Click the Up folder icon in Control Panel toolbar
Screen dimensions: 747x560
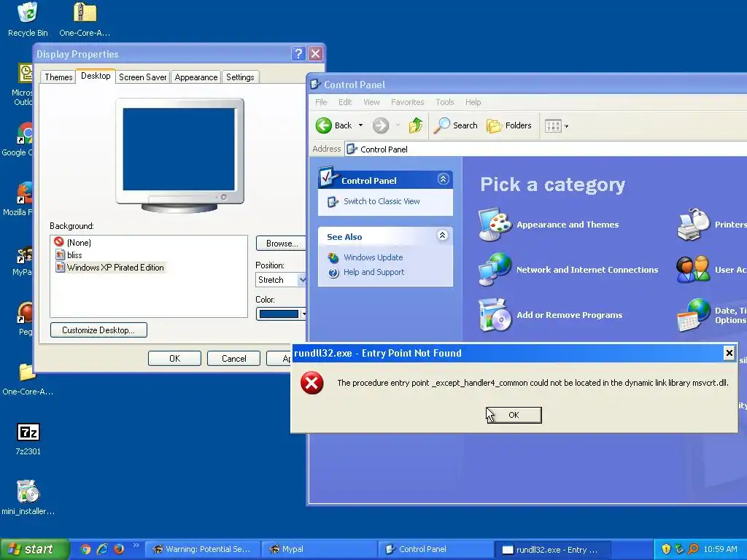pyautogui.click(x=415, y=125)
